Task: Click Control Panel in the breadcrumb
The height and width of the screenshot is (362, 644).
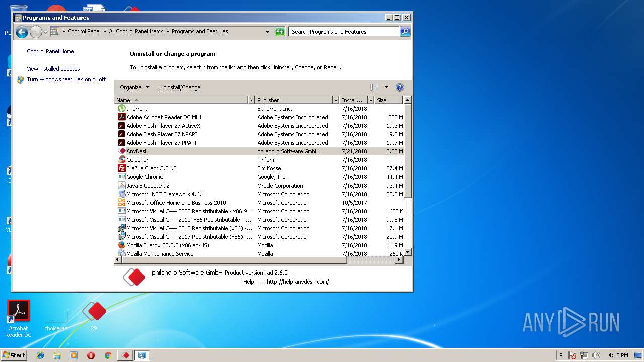Action: pyautogui.click(x=84, y=31)
